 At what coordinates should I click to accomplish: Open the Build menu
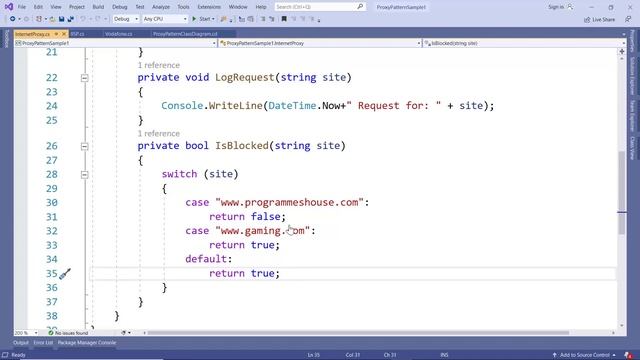tap(98, 7)
